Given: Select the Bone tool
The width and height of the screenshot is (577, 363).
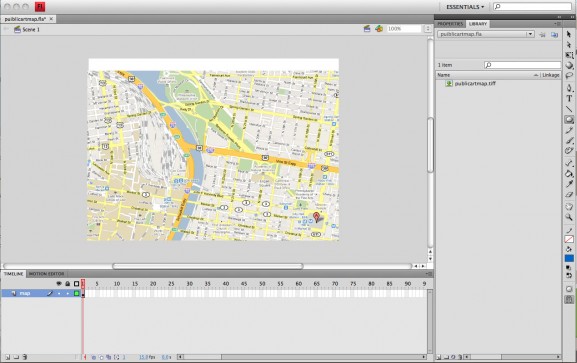Looking at the screenshot, I should click(569, 163).
